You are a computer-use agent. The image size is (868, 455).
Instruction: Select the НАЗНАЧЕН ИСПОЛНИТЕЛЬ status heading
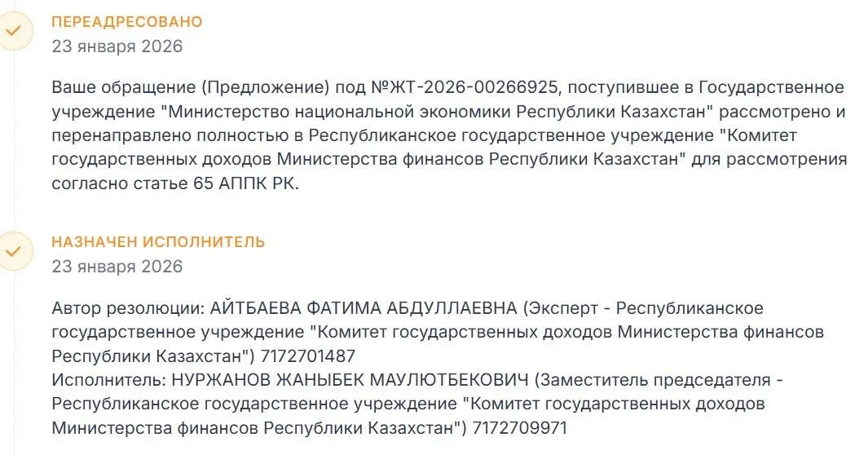158,242
